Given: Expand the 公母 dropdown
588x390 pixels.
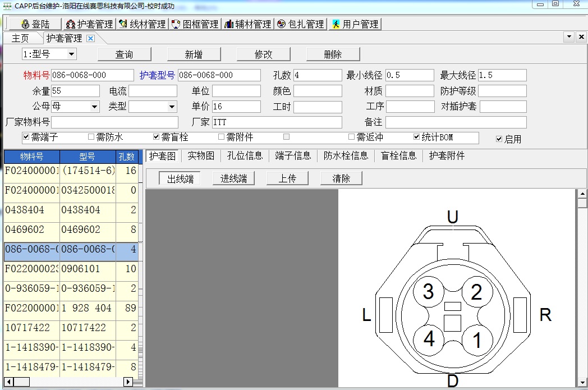Looking at the screenshot, I should pyautogui.click(x=94, y=107).
